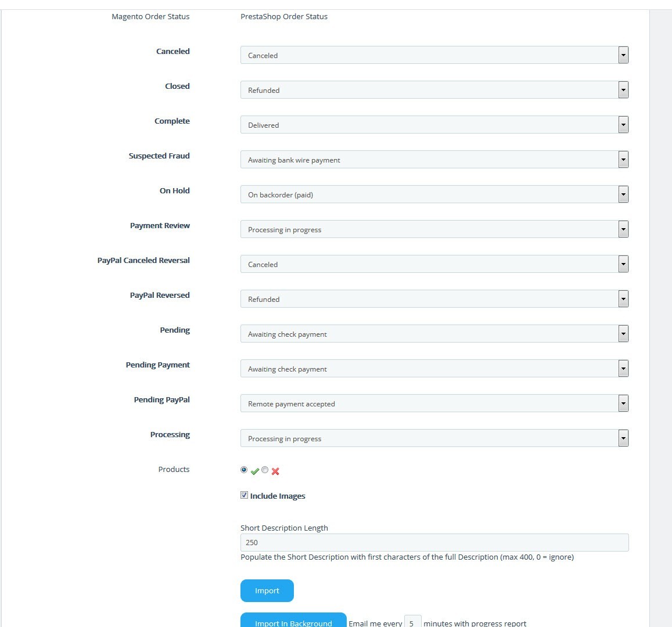
Task: Click the green checkmark icon for Products
Action: [x=254, y=471]
